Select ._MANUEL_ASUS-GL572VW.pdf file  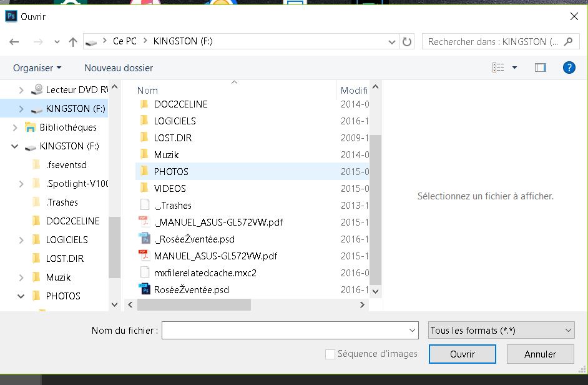coord(211,222)
